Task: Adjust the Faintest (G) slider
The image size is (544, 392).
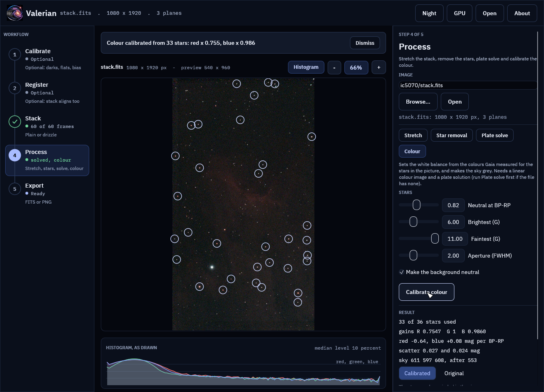Action: [x=419, y=238]
